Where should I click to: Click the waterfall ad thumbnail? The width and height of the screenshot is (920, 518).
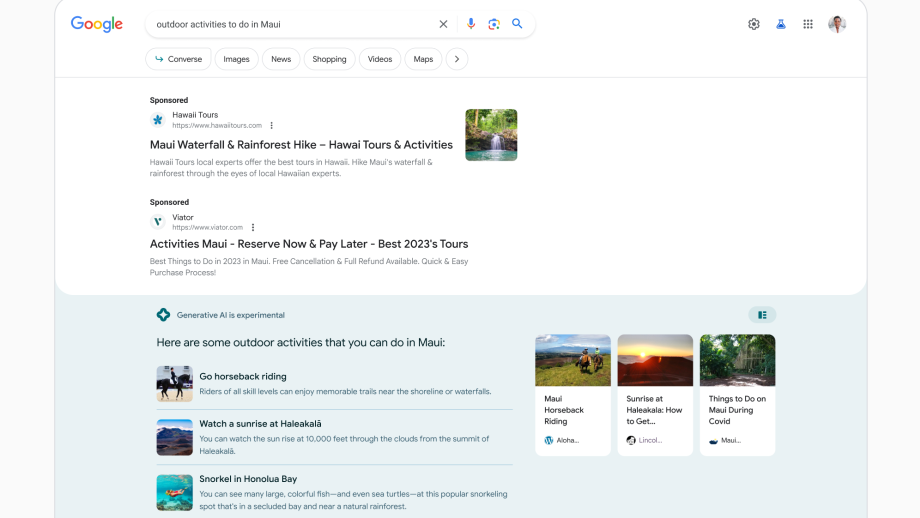tap(491, 135)
